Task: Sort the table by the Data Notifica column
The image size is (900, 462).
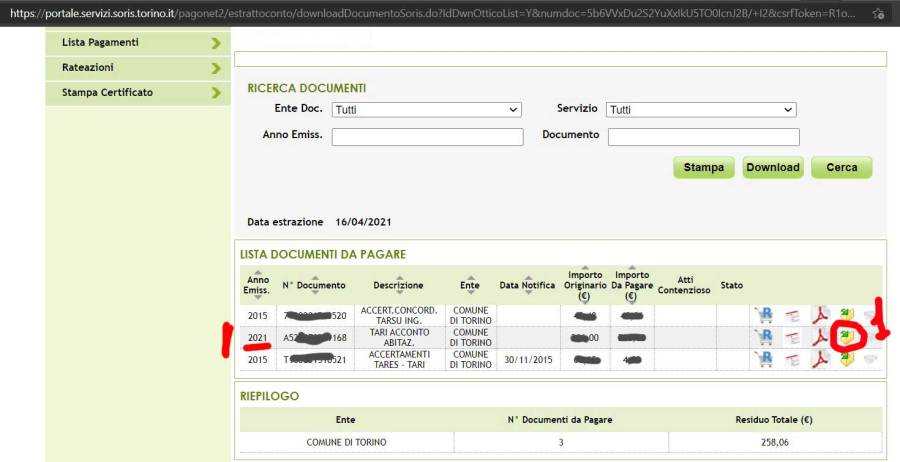Action: [527, 285]
